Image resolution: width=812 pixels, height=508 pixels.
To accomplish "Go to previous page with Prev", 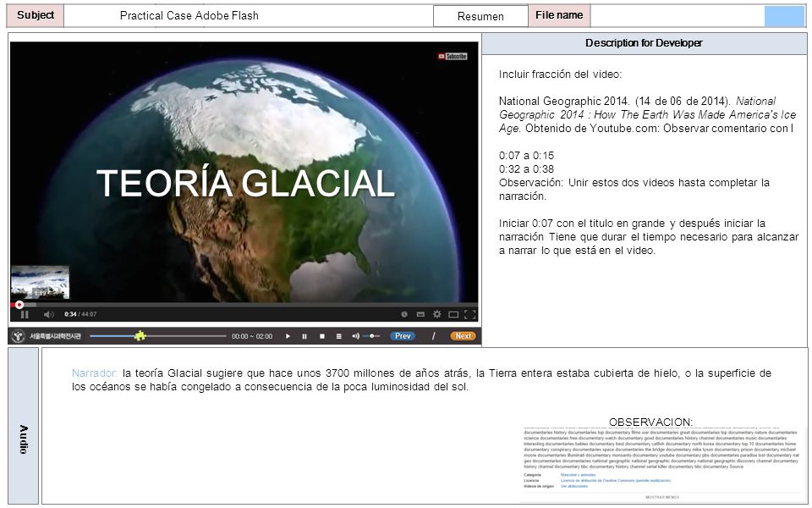I will [x=403, y=336].
